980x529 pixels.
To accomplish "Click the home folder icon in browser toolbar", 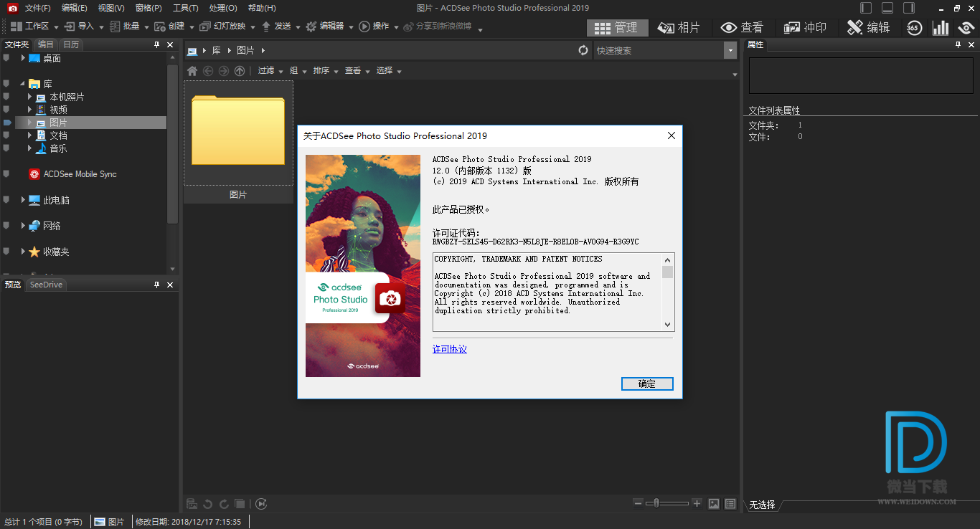I will pyautogui.click(x=192, y=70).
